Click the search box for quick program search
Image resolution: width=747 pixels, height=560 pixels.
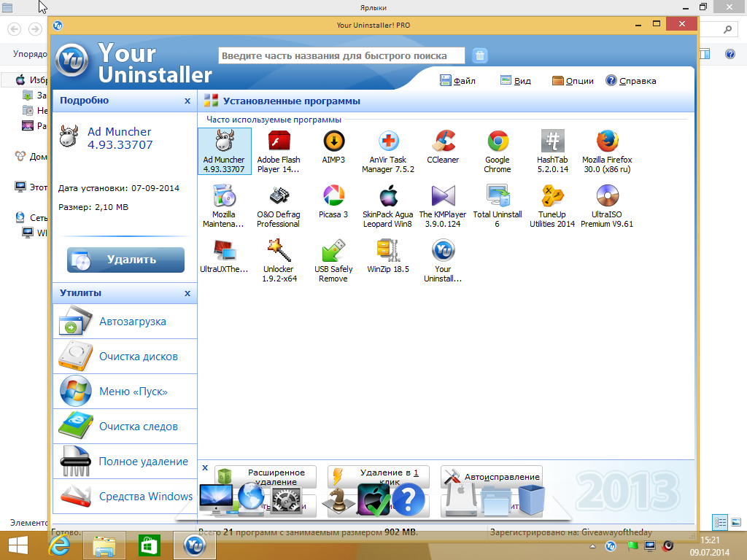click(x=341, y=55)
